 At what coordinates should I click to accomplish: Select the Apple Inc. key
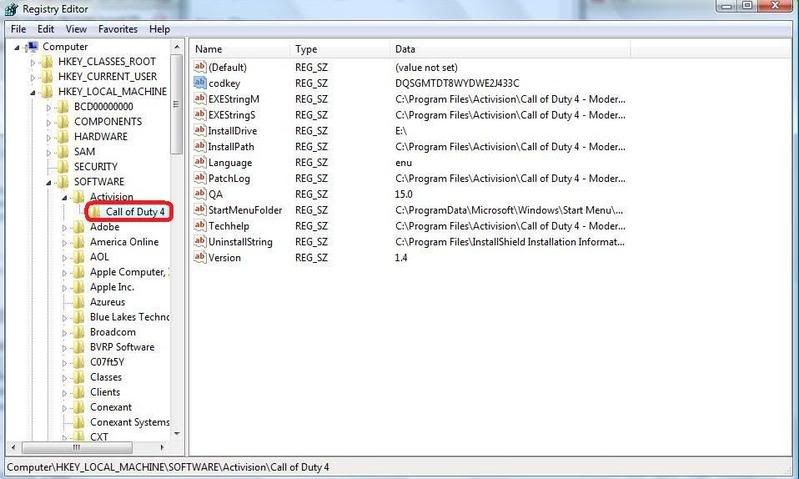click(112, 287)
